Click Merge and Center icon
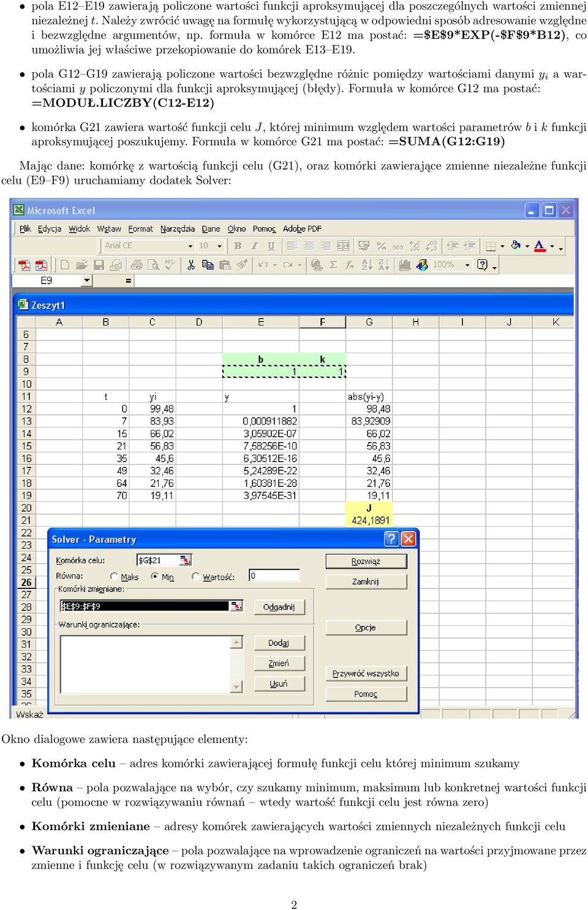588x910 pixels. coord(343,246)
